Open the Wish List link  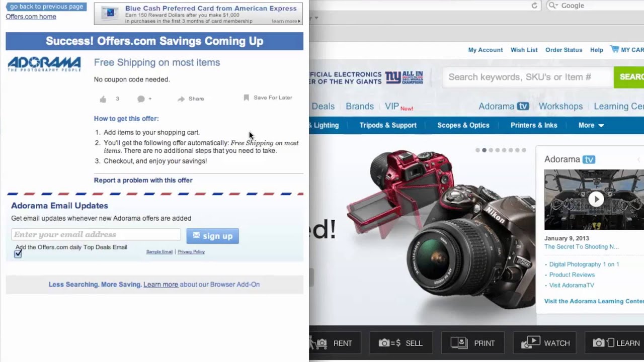[x=524, y=50]
